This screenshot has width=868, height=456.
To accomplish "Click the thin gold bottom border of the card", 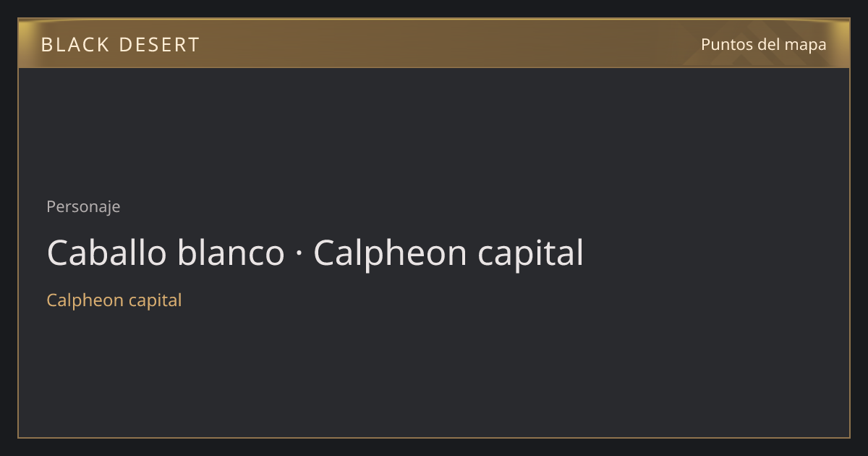I will point(434,437).
